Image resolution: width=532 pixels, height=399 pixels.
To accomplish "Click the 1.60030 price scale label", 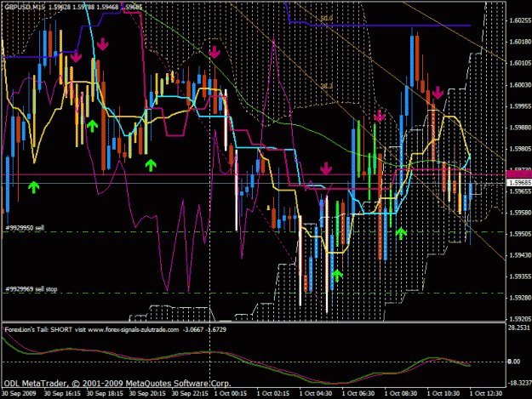I will pos(520,85).
